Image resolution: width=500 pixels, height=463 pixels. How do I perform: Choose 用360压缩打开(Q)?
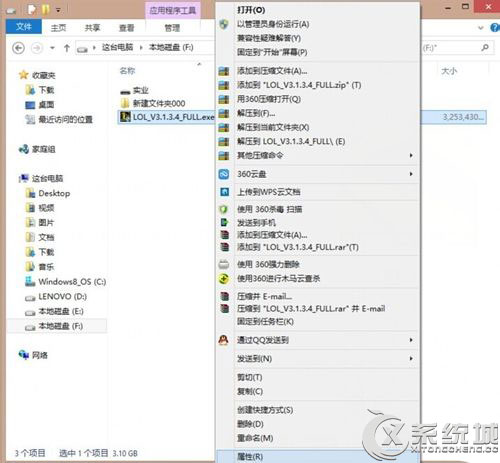269,99
